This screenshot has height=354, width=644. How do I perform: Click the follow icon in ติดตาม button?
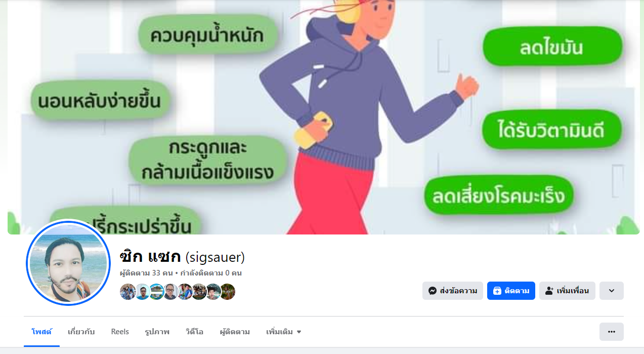497,291
